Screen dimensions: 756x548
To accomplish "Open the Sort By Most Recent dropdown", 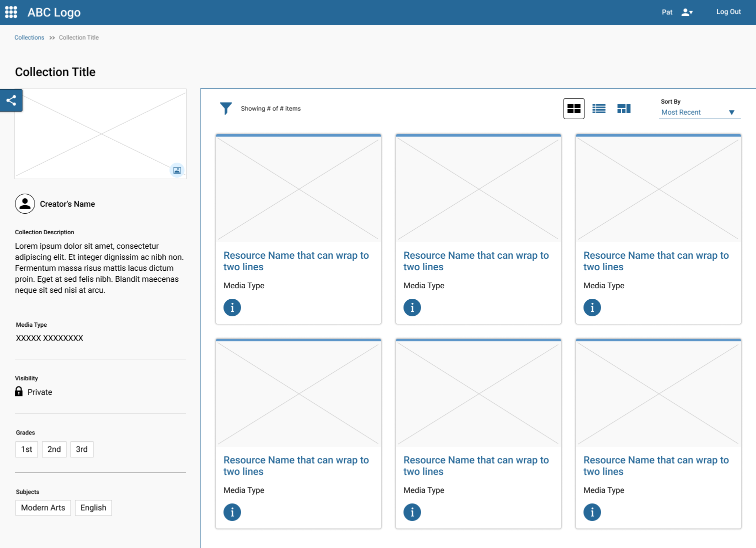I will tap(699, 112).
